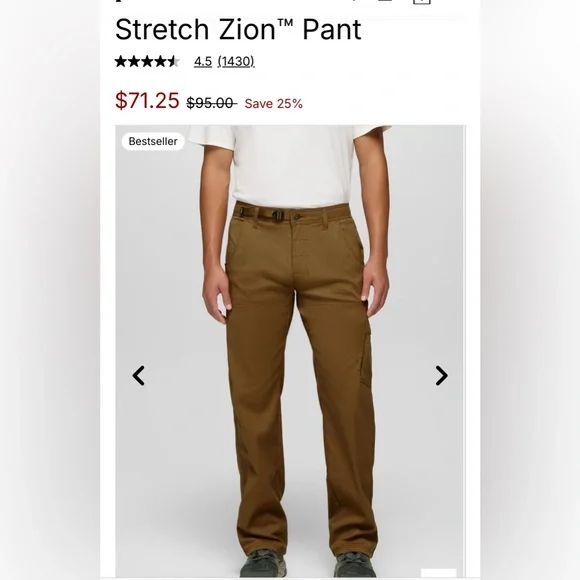Viewport: 580px width, 580px height.
Task: Click the Save 25% label
Action: coord(273,104)
